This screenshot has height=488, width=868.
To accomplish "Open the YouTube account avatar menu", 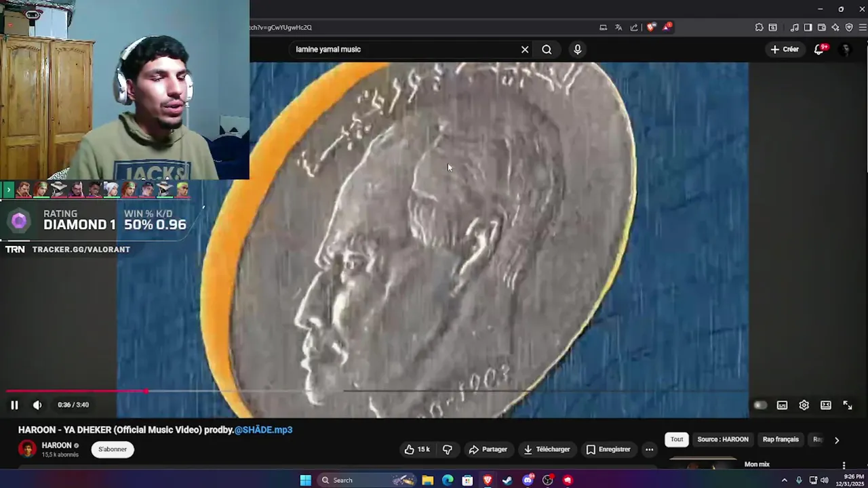I will point(845,49).
